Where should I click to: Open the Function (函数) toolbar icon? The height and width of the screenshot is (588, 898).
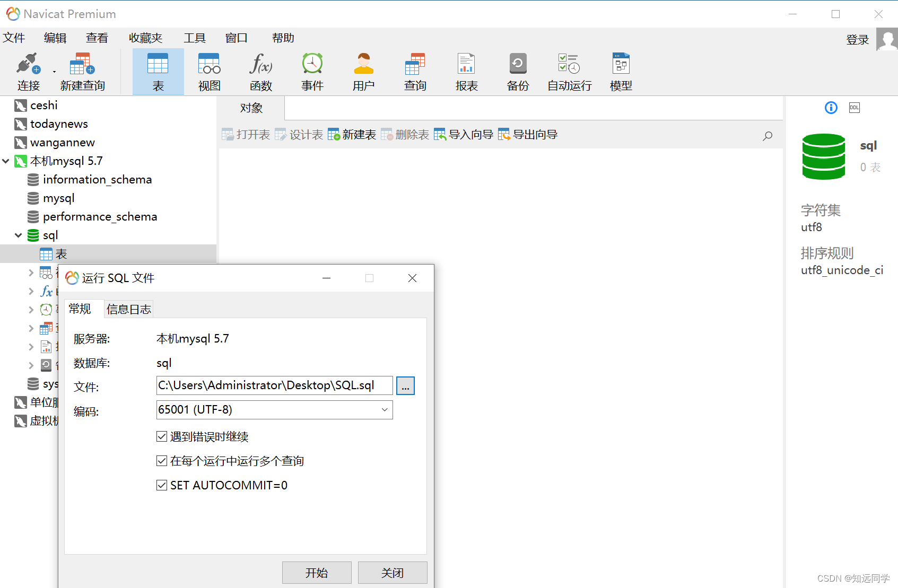tap(261, 72)
